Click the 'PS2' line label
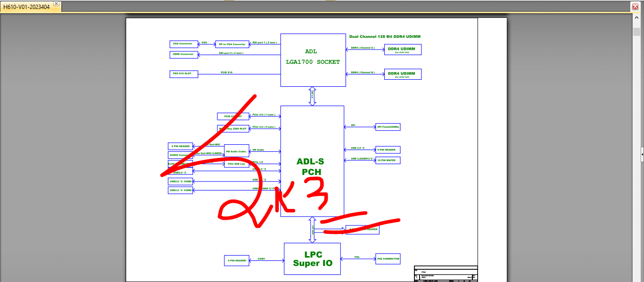Screen dimensions: 644x282 pos(357,257)
